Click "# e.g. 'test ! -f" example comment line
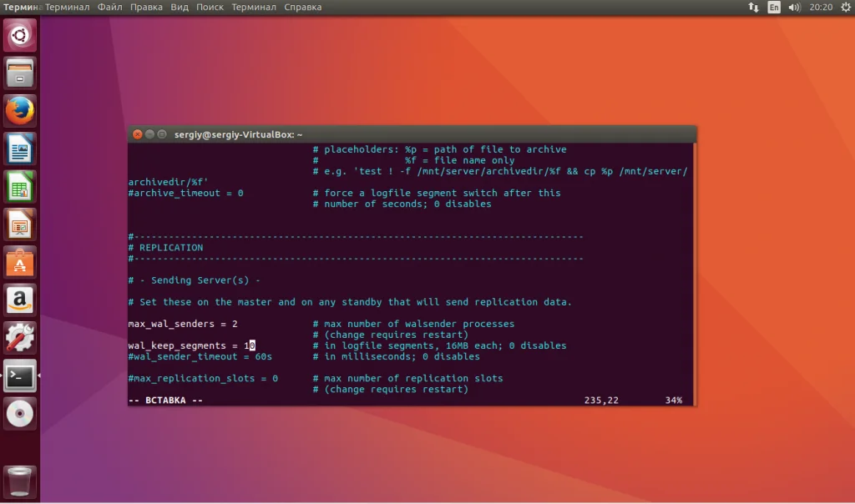855x504 pixels. (x=500, y=171)
